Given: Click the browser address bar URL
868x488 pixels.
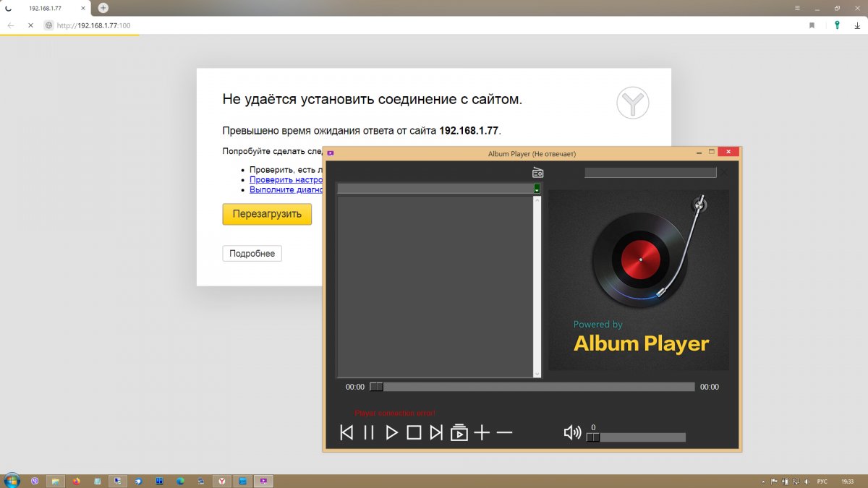Looking at the screenshot, I should 94,25.
